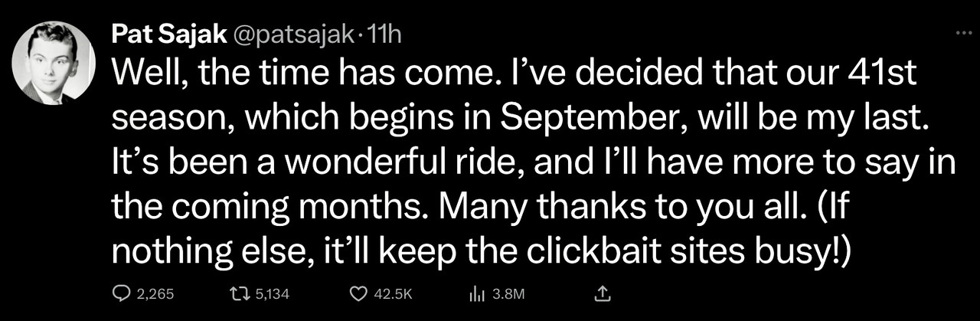Click the share upload arrow icon
This screenshot has width=980, height=321.
(602, 293)
